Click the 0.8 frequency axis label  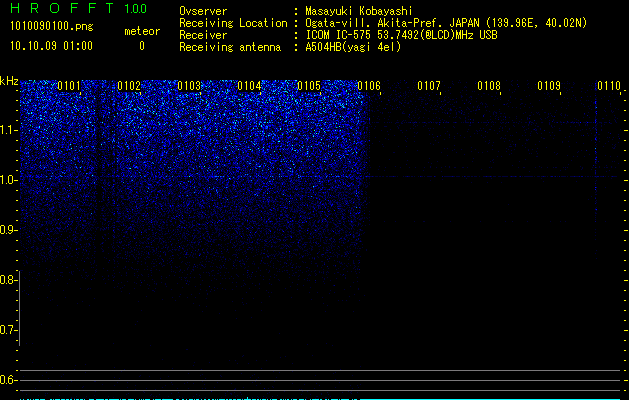point(8,280)
